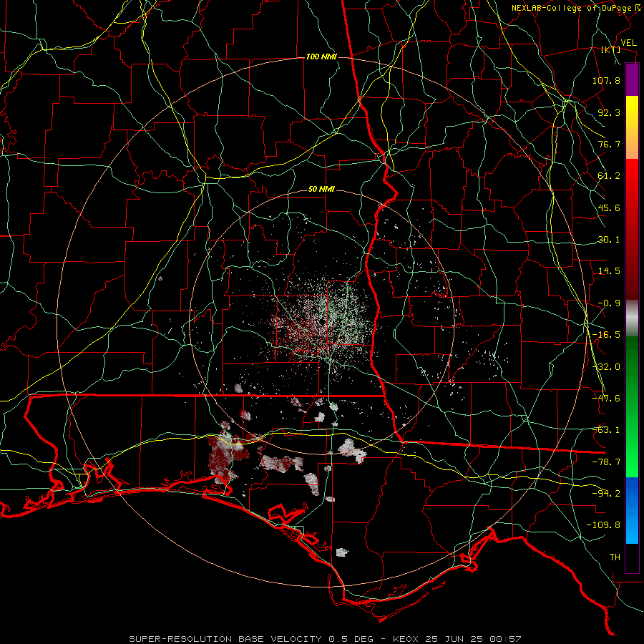Click the 76.7 velocity scale value
This screenshot has height=644, width=644.
[x=609, y=144]
